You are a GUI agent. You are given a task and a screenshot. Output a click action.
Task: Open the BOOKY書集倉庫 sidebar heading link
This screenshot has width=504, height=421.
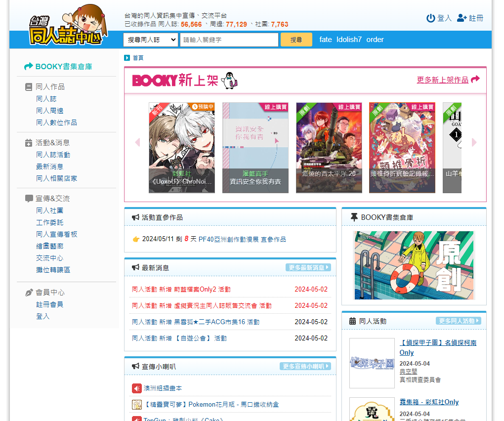point(64,67)
